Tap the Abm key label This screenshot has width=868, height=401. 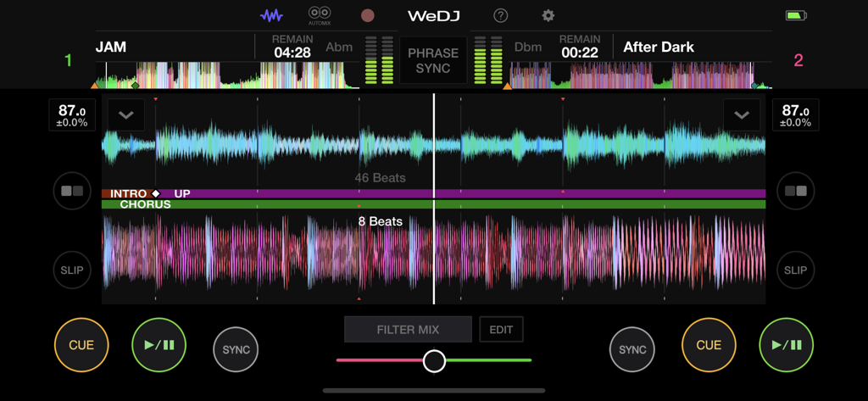(339, 47)
